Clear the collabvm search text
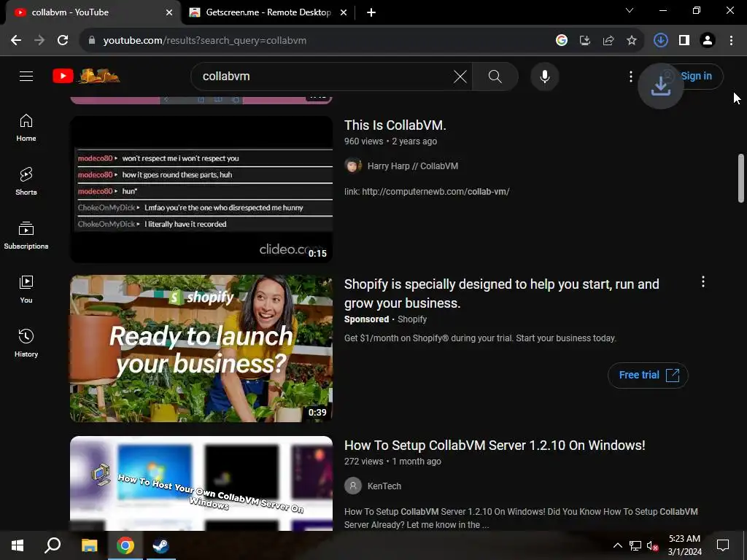The image size is (747, 560). pyautogui.click(x=460, y=76)
